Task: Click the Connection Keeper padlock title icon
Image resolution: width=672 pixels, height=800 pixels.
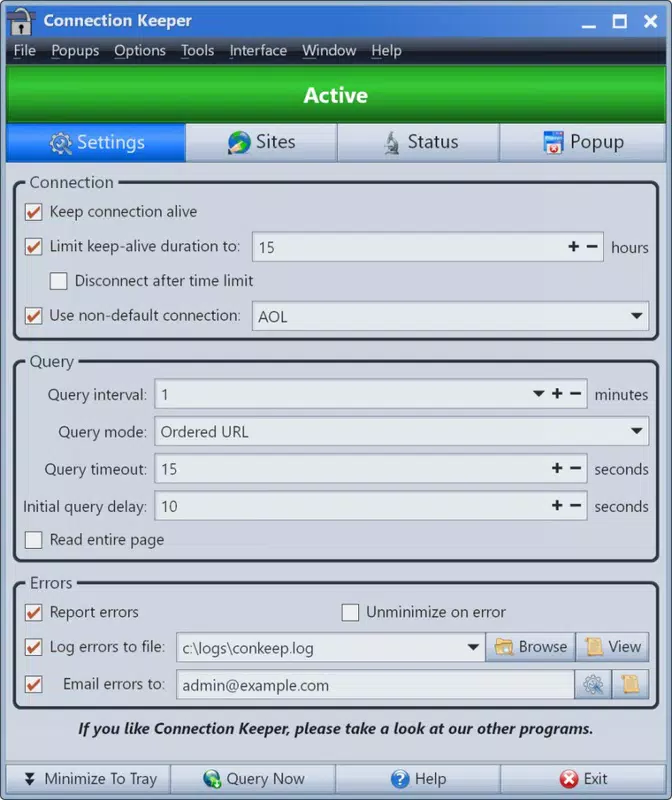Action: 21,21
